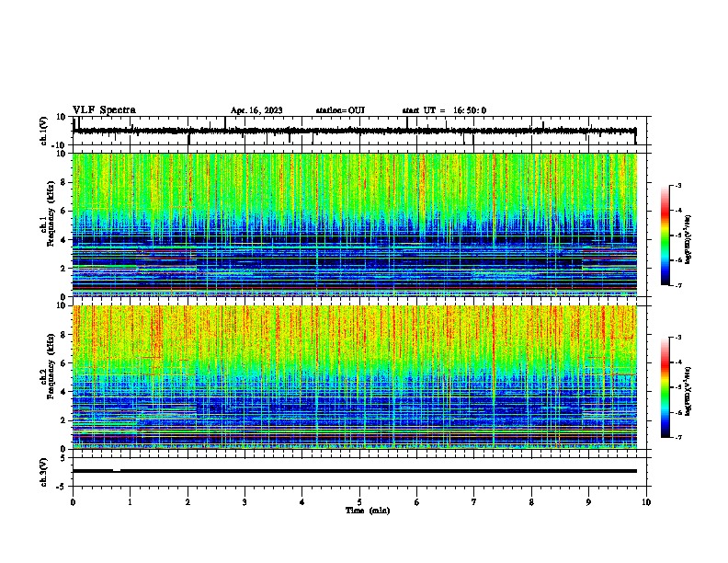Click the "-5" tick on ch.3(V) axis

pyautogui.click(x=62, y=487)
